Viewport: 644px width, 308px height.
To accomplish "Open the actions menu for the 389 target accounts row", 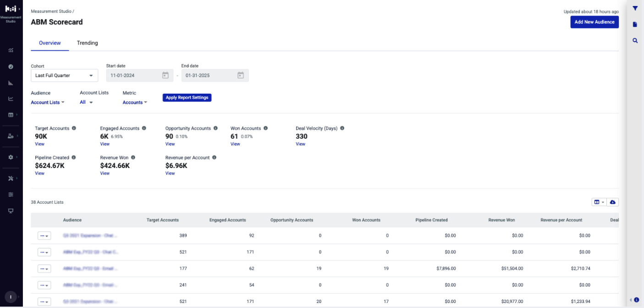I will point(44,235).
